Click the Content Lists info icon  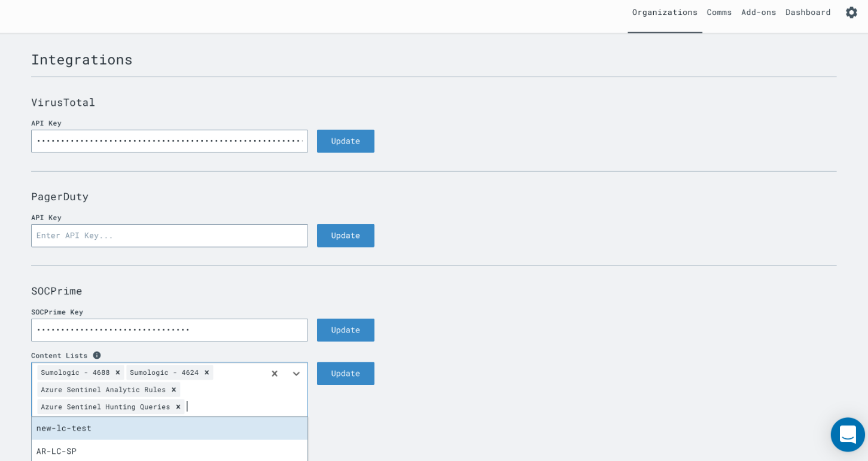coord(97,355)
